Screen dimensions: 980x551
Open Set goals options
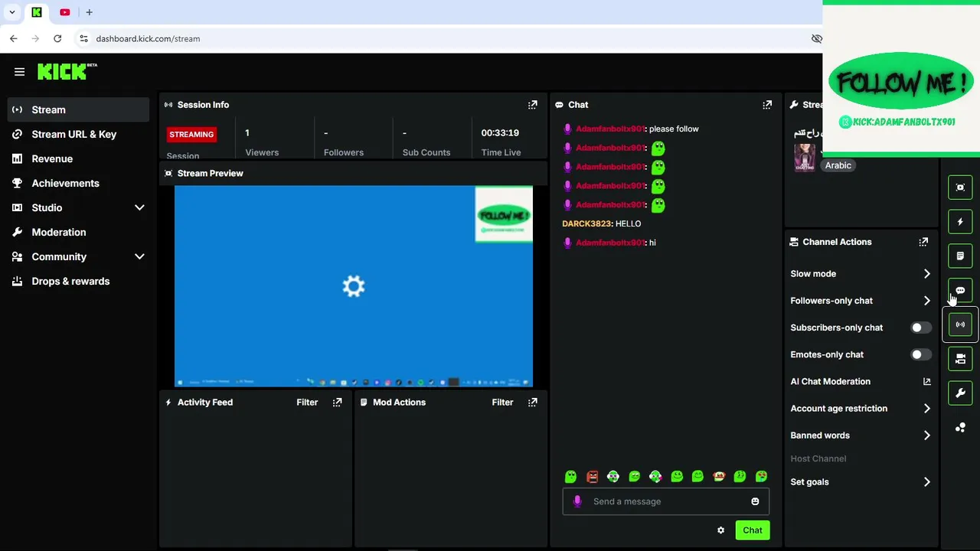(861, 482)
